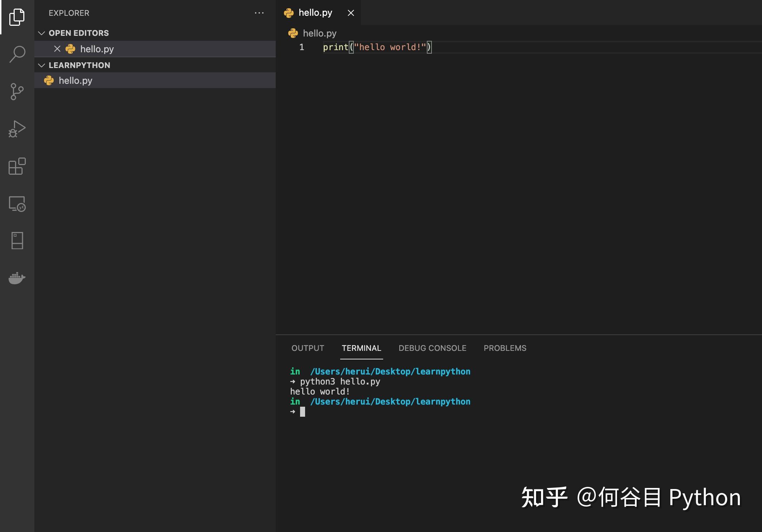Select hello.py in the folder tree
Viewport: 762px width, 532px height.
pos(75,80)
